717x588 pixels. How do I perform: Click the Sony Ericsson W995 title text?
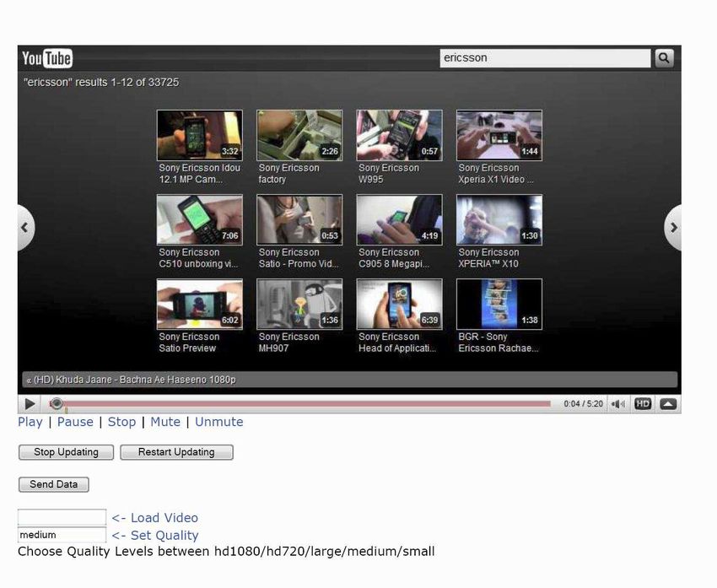click(x=389, y=174)
